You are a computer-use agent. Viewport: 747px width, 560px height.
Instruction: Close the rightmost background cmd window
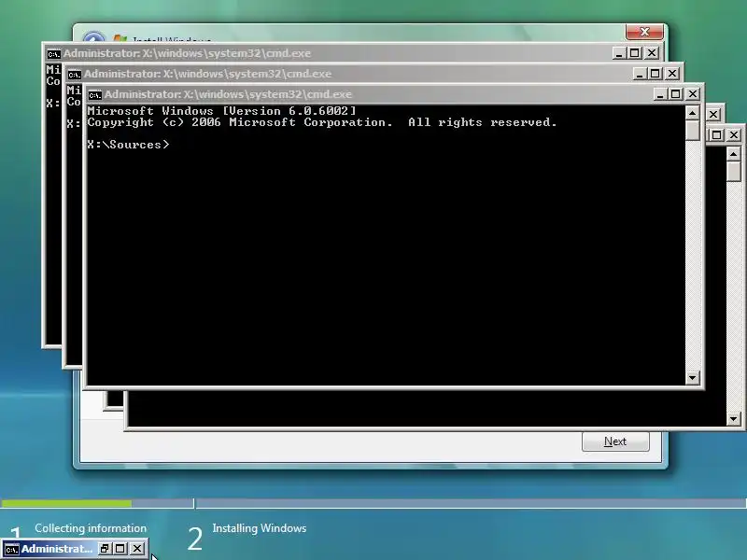pyautogui.click(x=734, y=135)
